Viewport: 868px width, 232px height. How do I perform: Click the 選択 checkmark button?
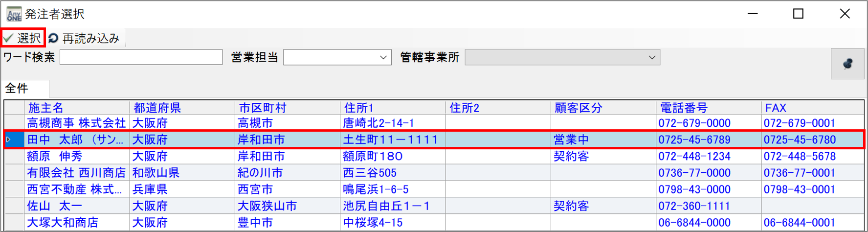tap(22, 38)
